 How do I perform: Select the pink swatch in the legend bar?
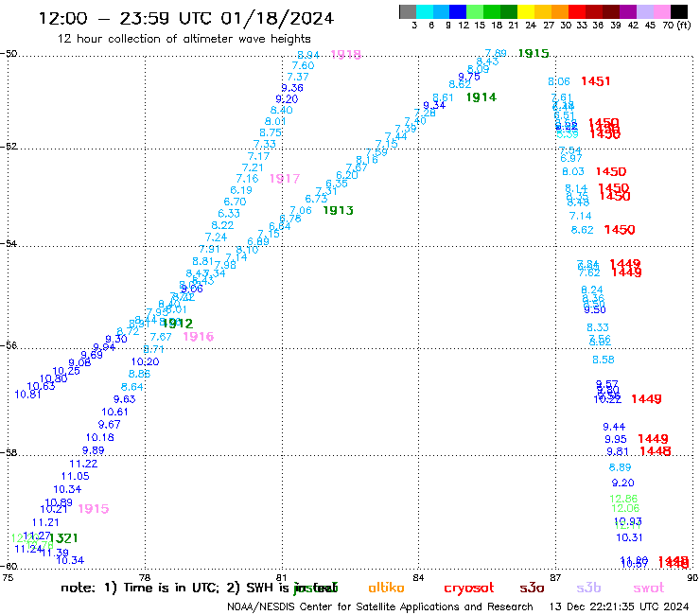(x=662, y=11)
